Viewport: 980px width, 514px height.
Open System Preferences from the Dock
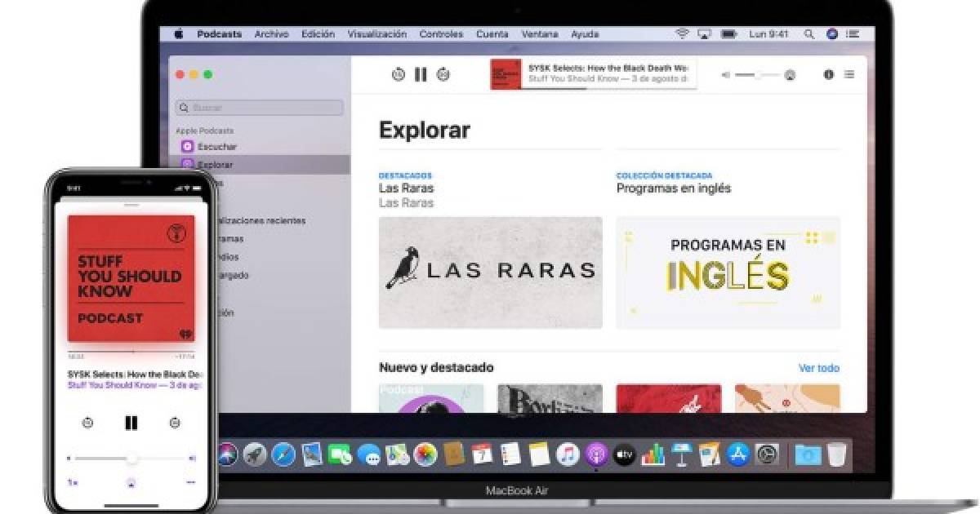pos(767,454)
